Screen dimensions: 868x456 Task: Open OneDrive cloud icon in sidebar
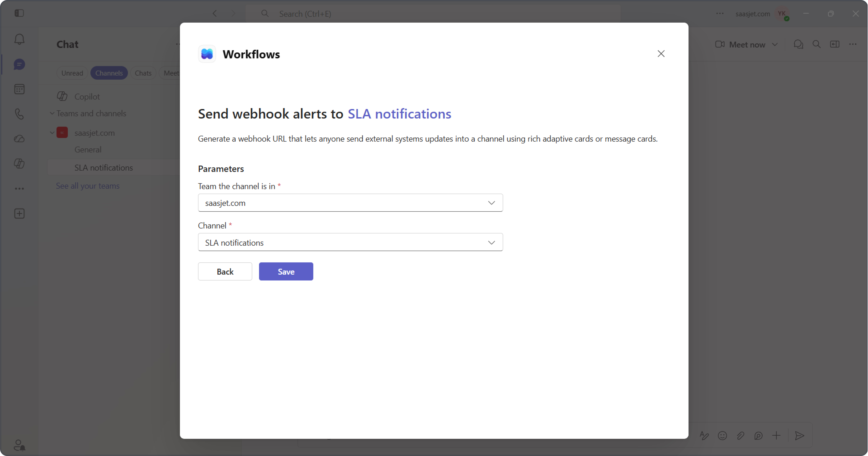(x=19, y=139)
